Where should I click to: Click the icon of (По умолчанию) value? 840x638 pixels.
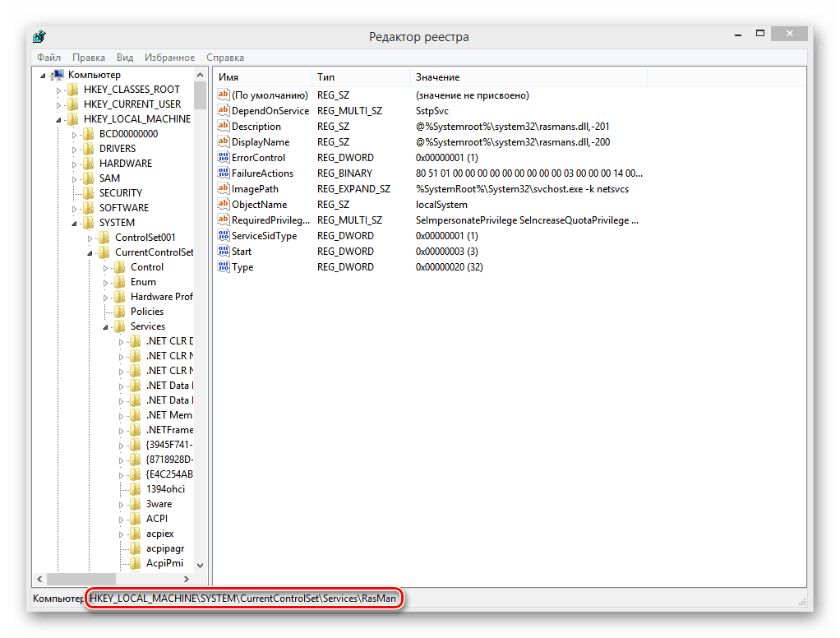click(224, 95)
